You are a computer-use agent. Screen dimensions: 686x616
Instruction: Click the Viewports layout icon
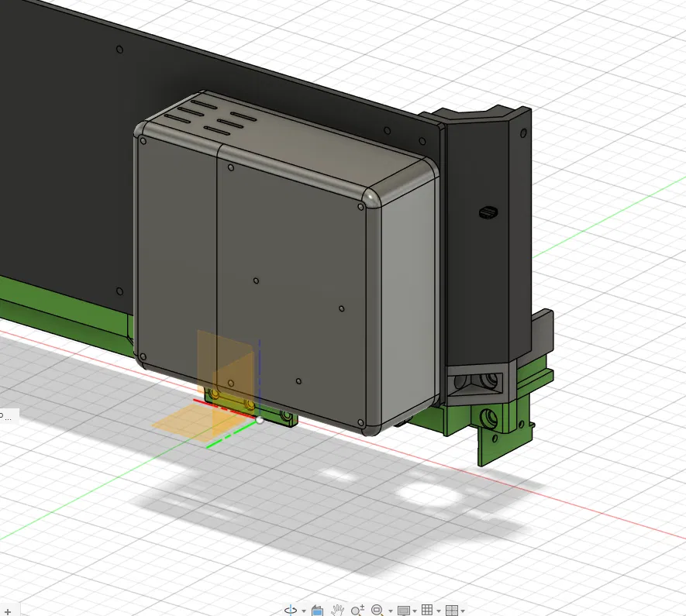point(451,611)
